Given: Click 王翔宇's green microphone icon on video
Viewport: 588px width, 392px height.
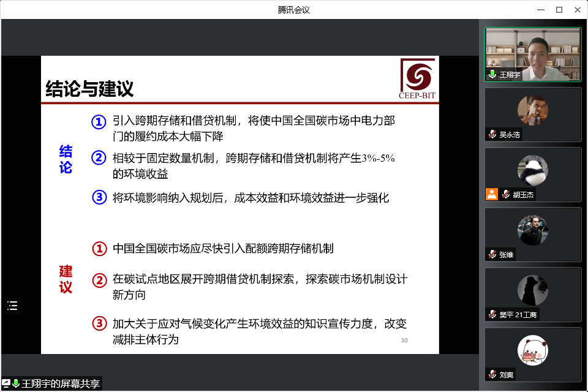Looking at the screenshot, I should click(x=492, y=75).
